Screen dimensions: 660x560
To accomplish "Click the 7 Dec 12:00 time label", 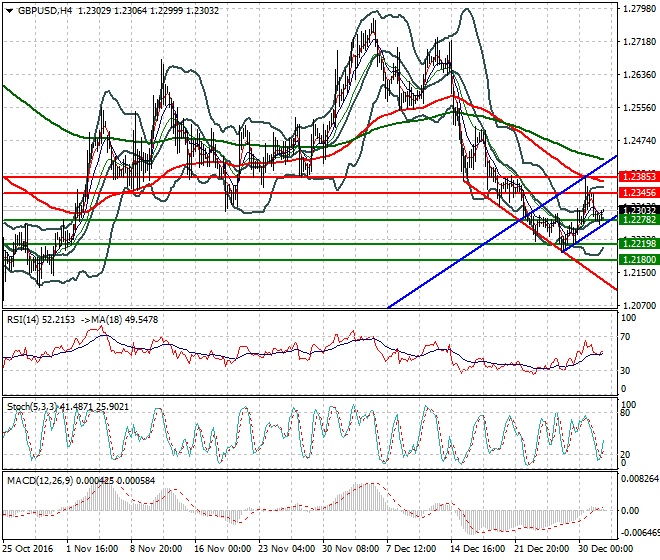I will click(x=412, y=549).
